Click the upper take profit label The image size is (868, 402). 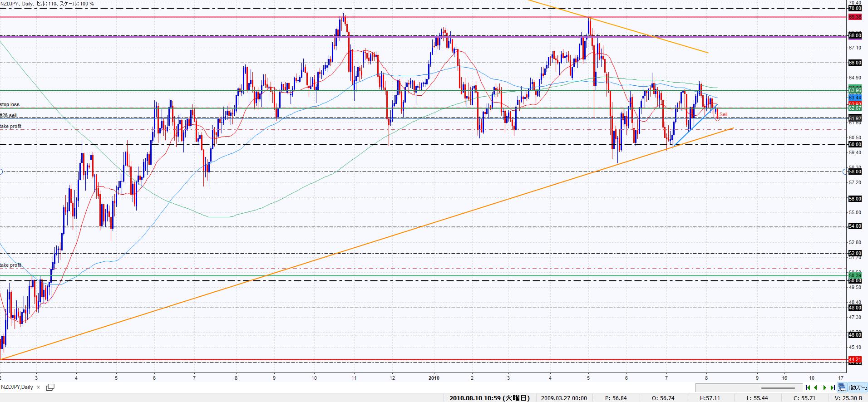click(x=11, y=127)
